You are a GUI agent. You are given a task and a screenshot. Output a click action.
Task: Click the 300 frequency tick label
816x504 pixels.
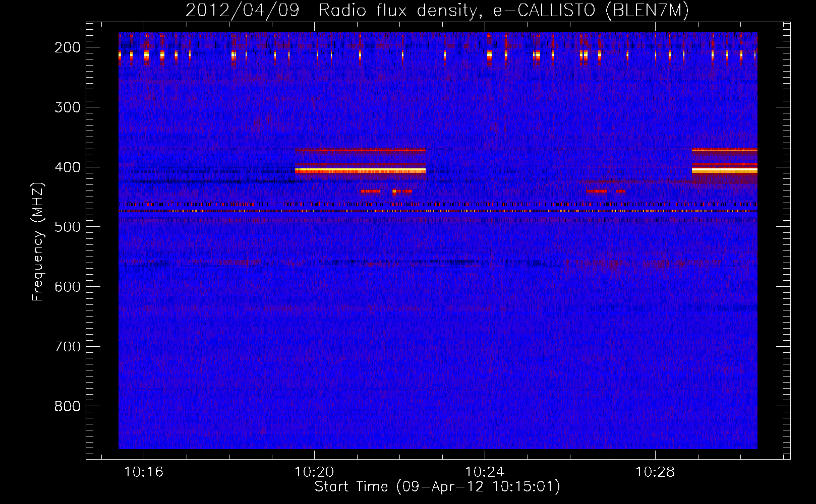(68, 107)
